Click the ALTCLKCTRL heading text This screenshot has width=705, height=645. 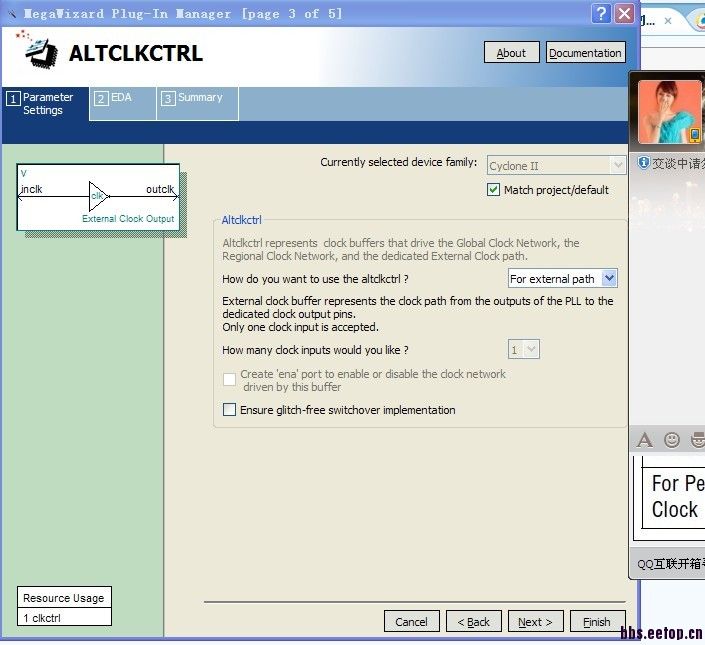(136, 53)
